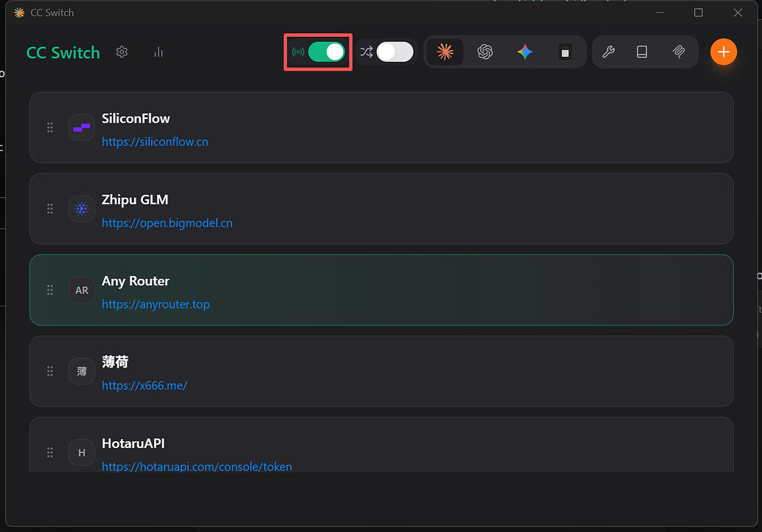This screenshot has width=762, height=532.
Task: Open https://open.bigmodel.cn link
Action: 167,224
